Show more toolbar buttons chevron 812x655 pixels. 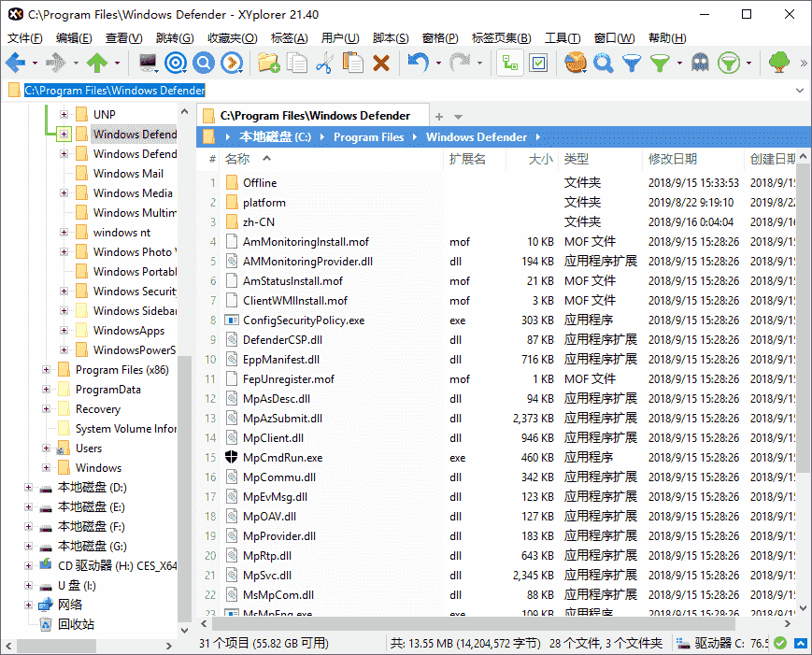pyautogui.click(x=804, y=64)
